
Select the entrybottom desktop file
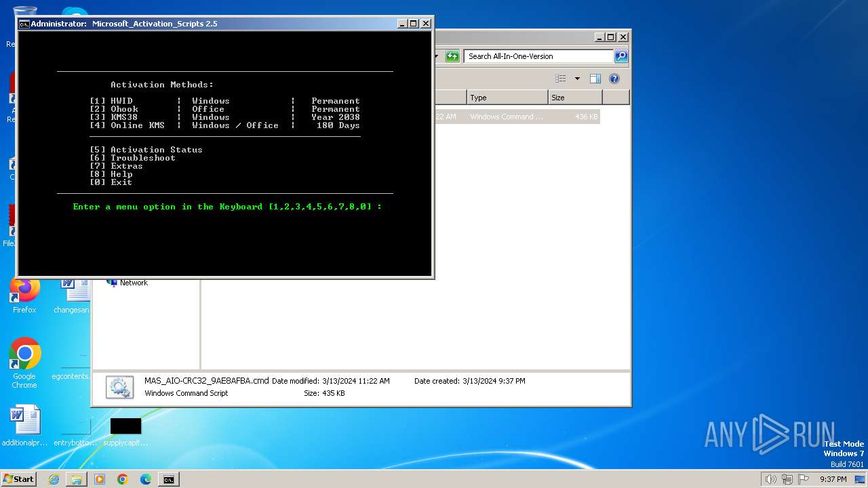click(x=75, y=432)
